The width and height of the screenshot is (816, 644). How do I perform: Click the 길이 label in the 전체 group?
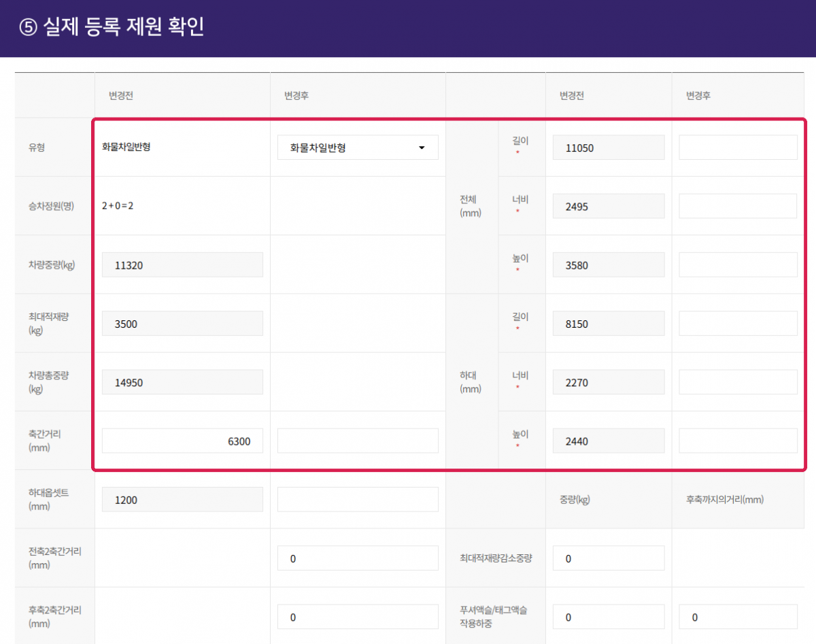[x=520, y=141]
